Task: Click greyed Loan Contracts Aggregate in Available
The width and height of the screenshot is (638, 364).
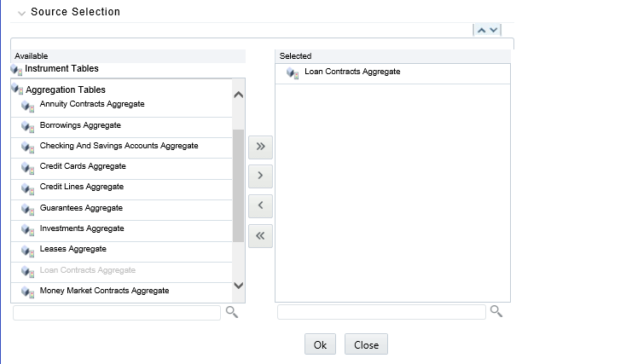Action: coord(88,270)
